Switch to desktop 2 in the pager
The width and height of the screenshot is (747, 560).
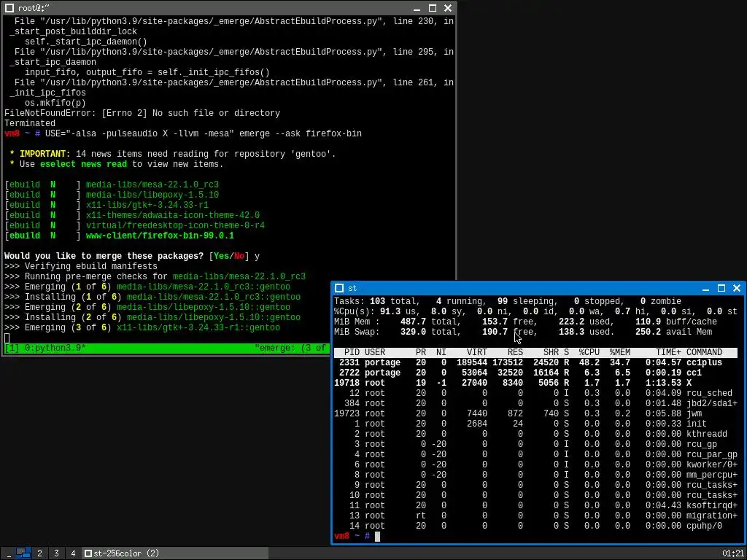(x=39, y=553)
